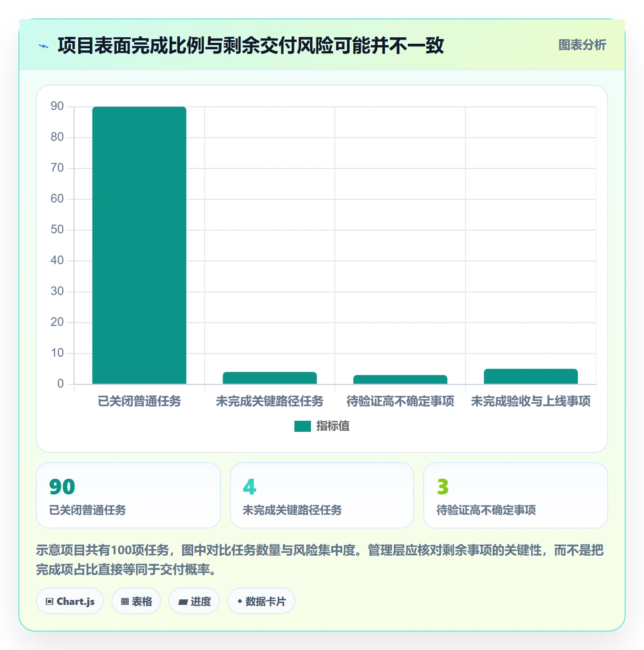
Task: Click the diamond icon in the 数据卡片 tag
Action: pos(240,601)
